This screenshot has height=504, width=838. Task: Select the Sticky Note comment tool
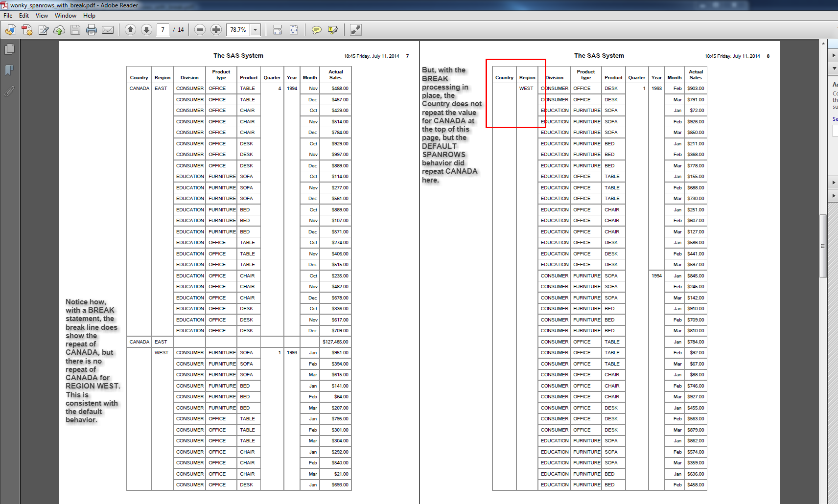pyautogui.click(x=316, y=30)
